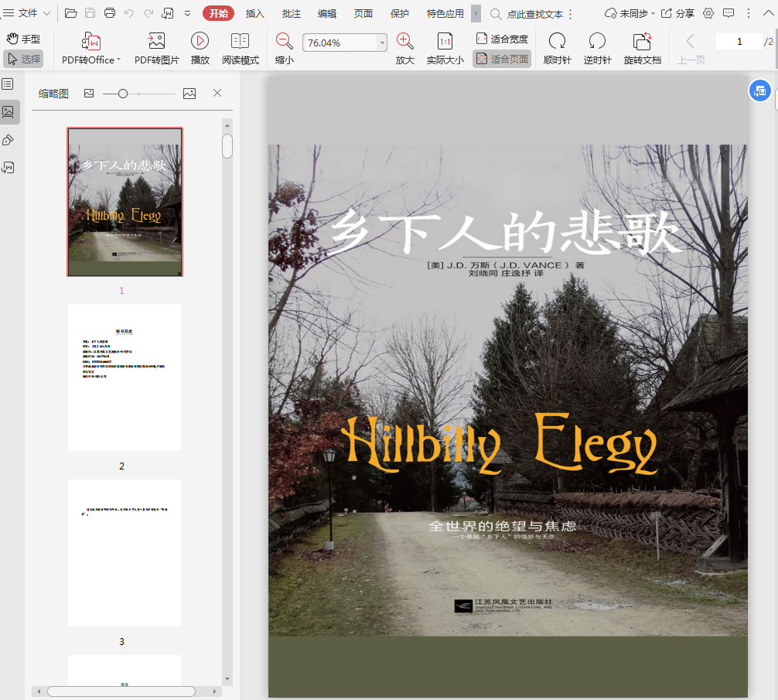This screenshot has width=778, height=700.
Task: Open the feedback comment icon
Action: point(729,13)
